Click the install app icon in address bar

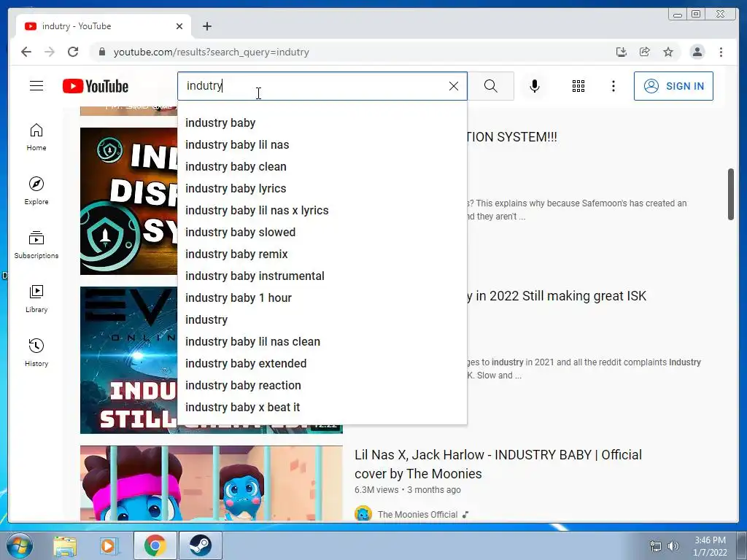pos(621,52)
